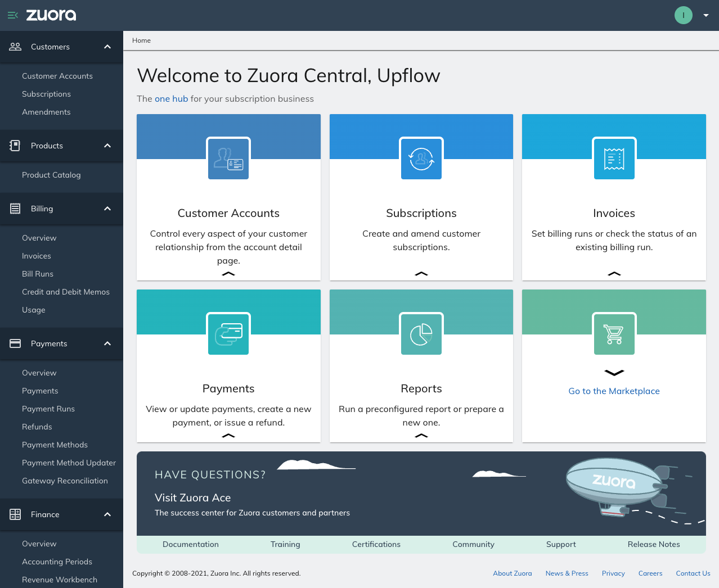Click the Customer Accounts card icon
The height and width of the screenshot is (588, 719).
[228, 159]
